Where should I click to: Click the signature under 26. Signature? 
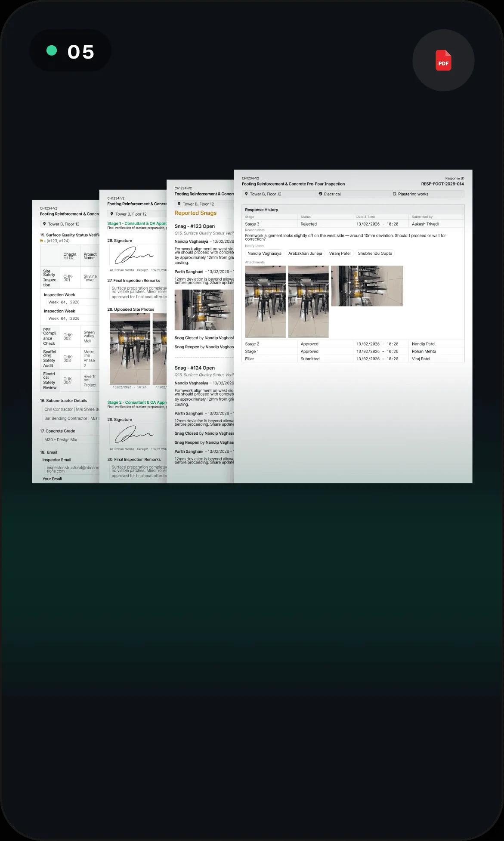[x=133, y=256]
